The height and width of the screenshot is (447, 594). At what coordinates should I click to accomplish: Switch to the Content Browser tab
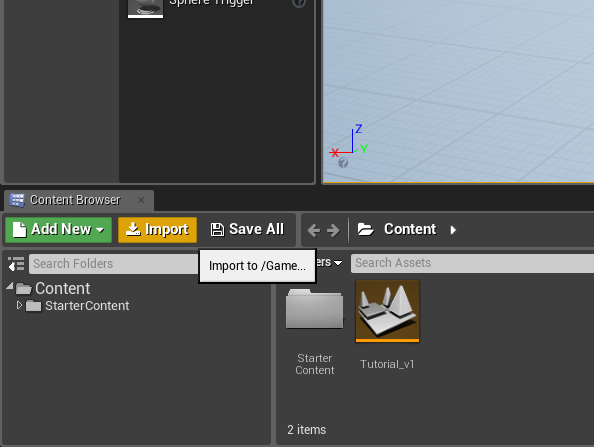[x=75, y=200]
